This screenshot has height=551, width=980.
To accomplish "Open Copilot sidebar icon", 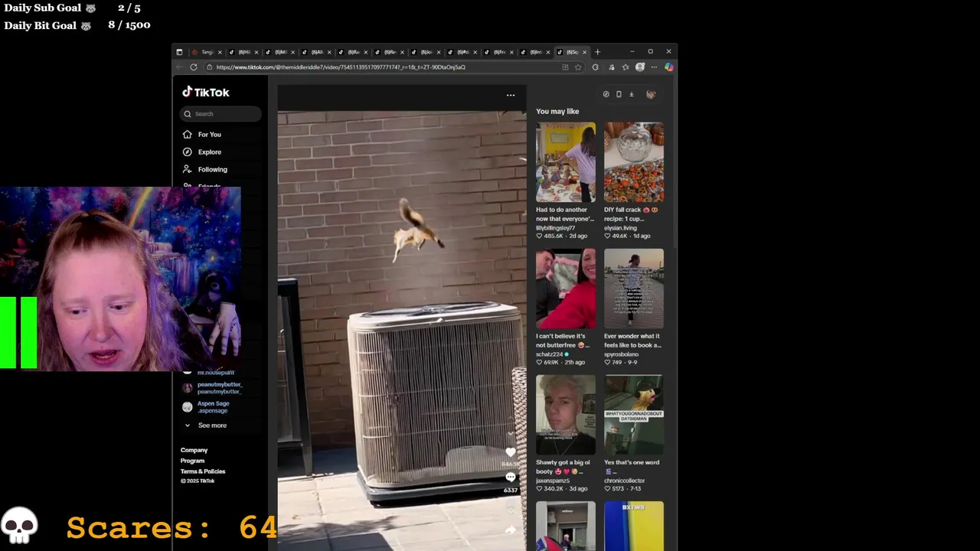I will (668, 67).
